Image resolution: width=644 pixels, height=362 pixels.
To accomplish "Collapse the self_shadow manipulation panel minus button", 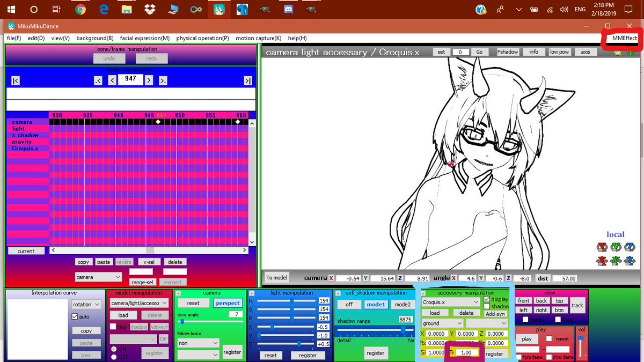I will (338, 293).
